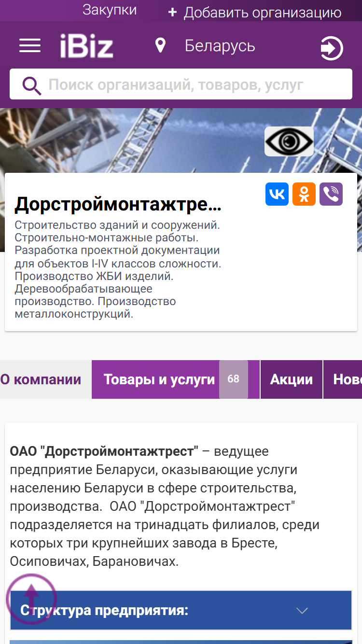Screen dimensions: 362x644
Task: Select Беларусь region
Action: click(x=220, y=46)
